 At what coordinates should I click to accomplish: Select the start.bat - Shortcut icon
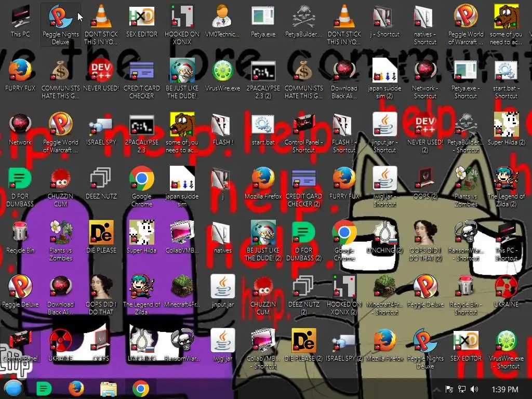pos(506,79)
